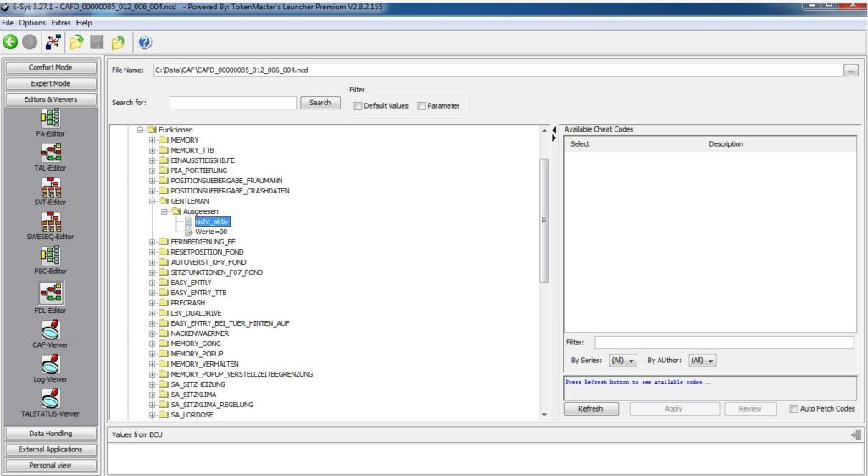This screenshot has width=868, height=476.
Task: Expand the MEMORY_GONG tree folder
Action: pos(153,344)
